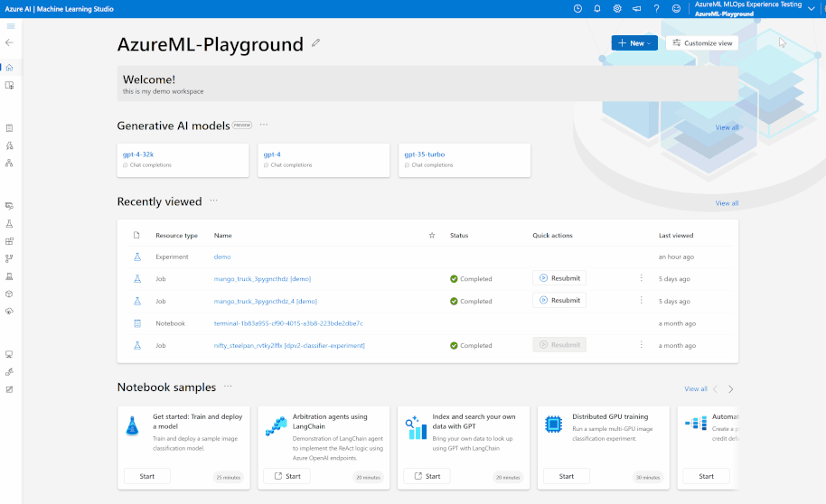
Task: Open Compute monitor icon in sidebar
Action: click(9, 354)
